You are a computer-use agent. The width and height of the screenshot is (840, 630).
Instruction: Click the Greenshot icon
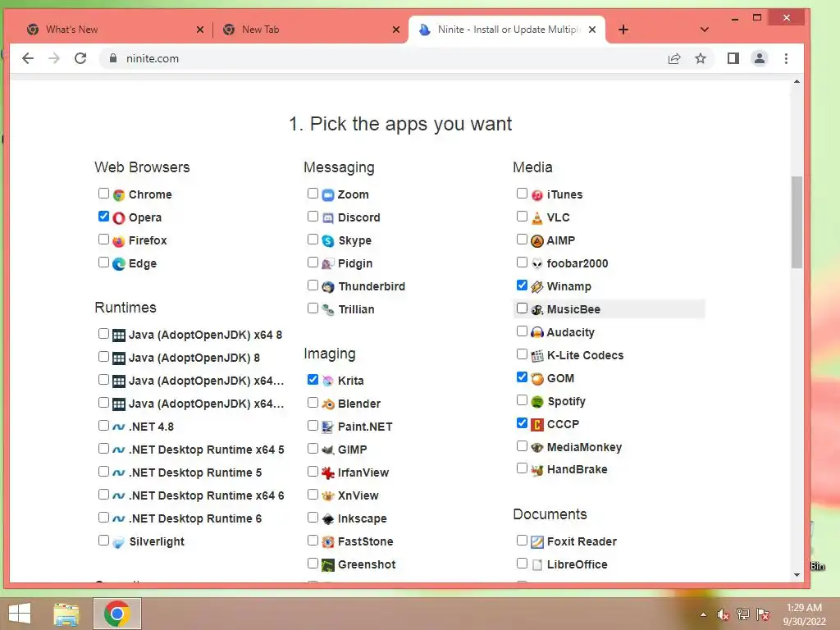pos(328,564)
